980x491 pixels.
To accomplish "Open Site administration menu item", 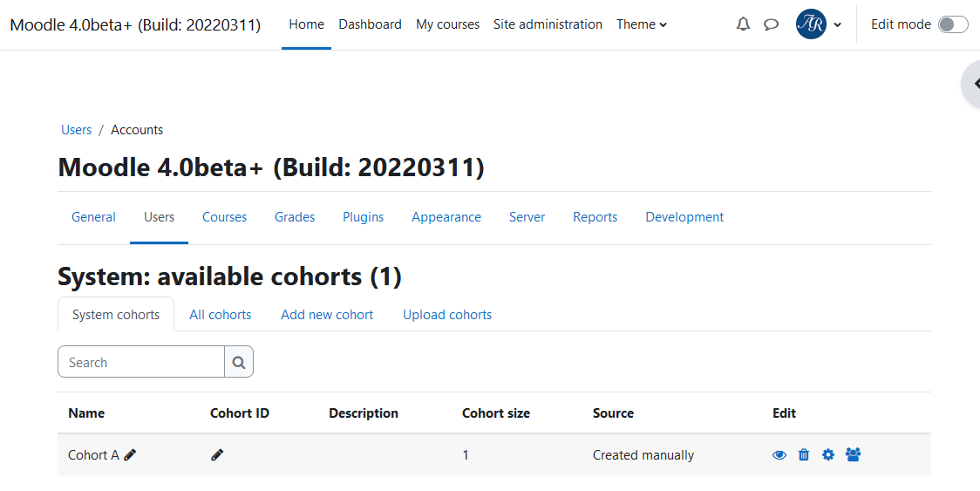I will (548, 24).
